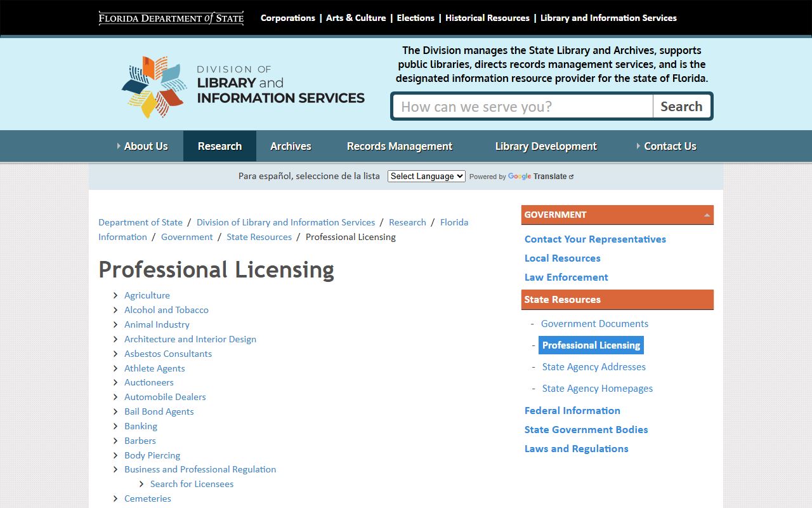Screen dimensions: 812x508
Task: Open the Government breadcrumb link
Action: (187, 237)
